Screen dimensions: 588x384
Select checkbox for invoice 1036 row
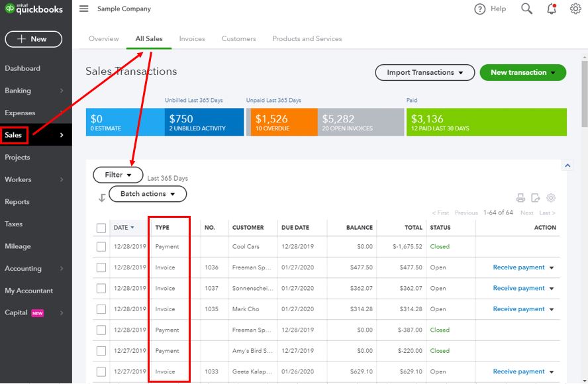click(101, 267)
